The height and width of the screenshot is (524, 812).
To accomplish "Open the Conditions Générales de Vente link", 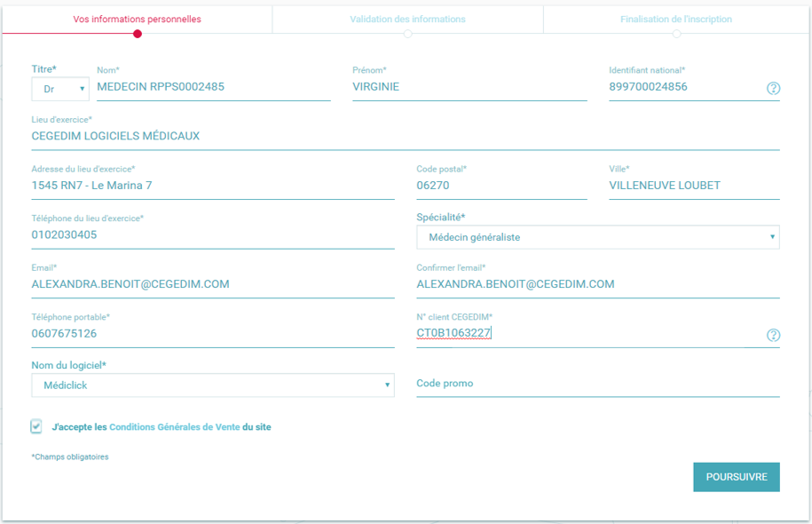I will click(174, 427).
